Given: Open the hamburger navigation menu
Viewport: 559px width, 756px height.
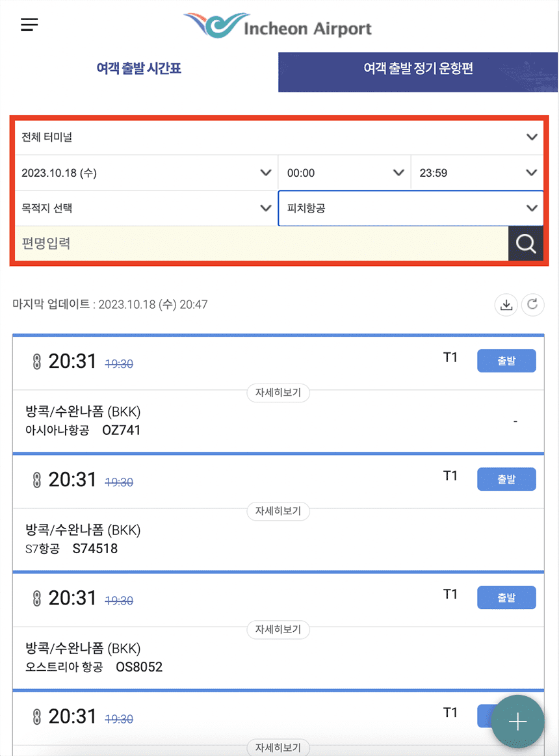Looking at the screenshot, I should [29, 25].
